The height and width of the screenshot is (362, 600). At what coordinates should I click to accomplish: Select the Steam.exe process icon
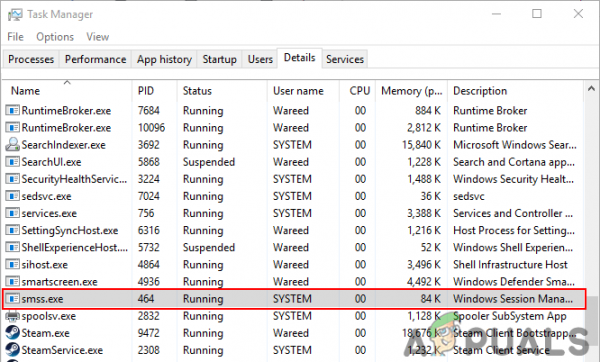click(x=12, y=333)
